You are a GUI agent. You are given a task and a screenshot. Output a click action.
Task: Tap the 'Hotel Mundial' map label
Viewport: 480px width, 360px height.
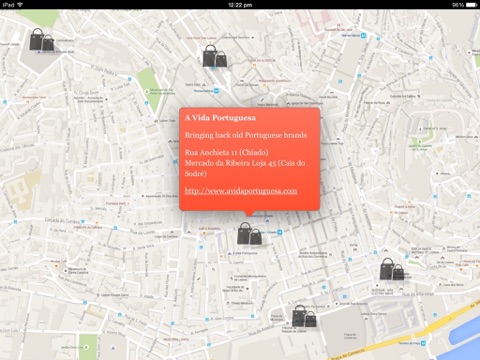click(x=328, y=97)
